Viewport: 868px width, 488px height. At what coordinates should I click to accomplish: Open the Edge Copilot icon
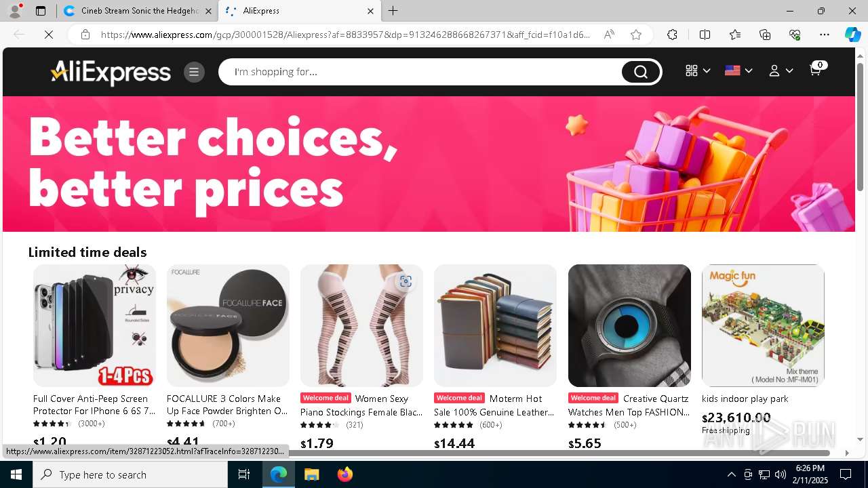pyautogui.click(x=852, y=35)
